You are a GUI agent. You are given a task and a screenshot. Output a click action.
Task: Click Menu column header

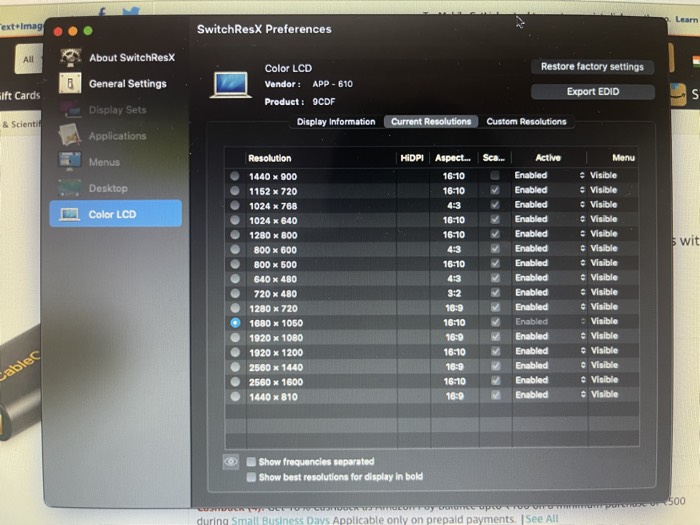[612, 158]
